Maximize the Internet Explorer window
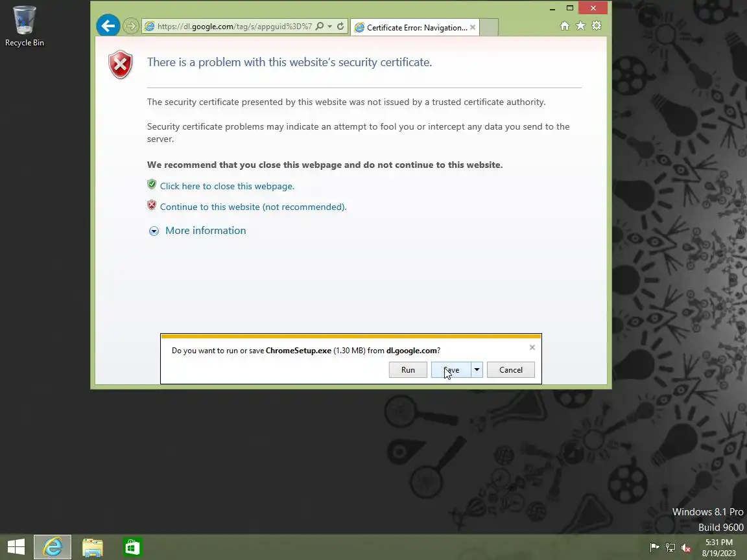 tap(570, 8)
